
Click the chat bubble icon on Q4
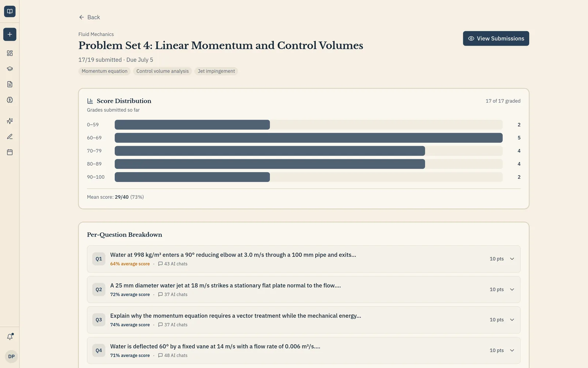coord(160,355)
